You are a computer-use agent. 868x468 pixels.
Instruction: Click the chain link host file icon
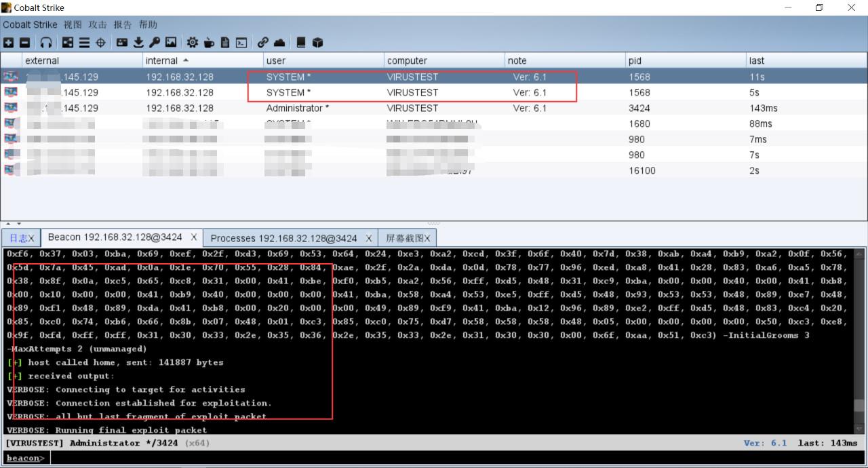click(263, 43)
